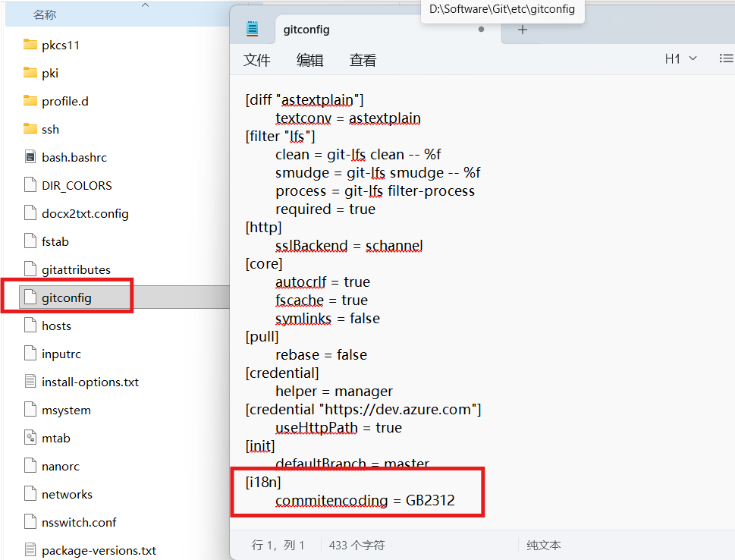Click 纯文本 in the status bar
The width and height of the screenshot is (735, 560).
coord(543,545)
